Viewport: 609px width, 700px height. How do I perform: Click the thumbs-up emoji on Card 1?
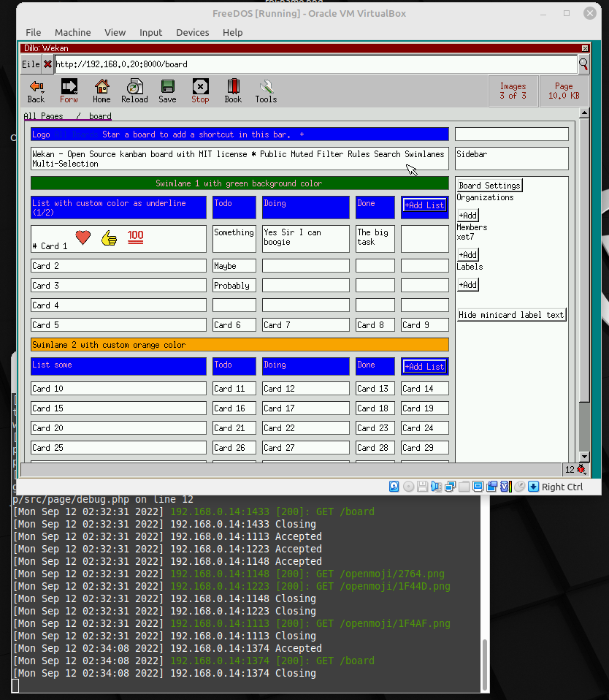click(109, 238)
